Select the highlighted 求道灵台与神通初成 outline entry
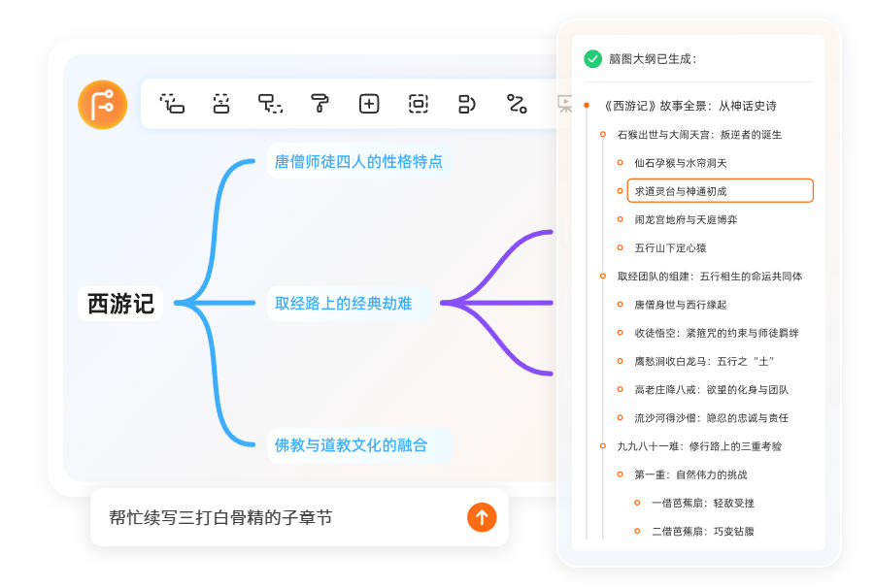 point(719,190)
